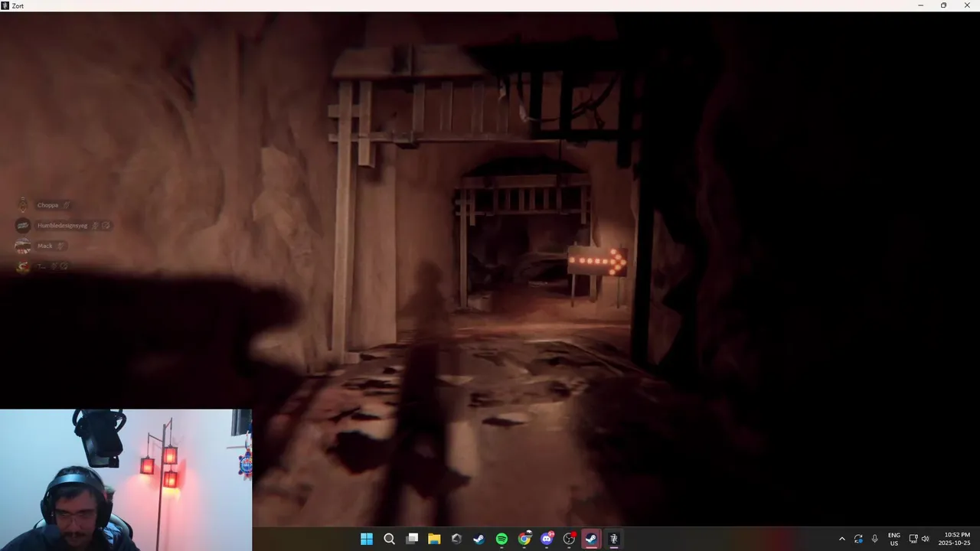Click the Zort icon in title bar
This screenshot has width=980, height=551.
click(5, 5)
